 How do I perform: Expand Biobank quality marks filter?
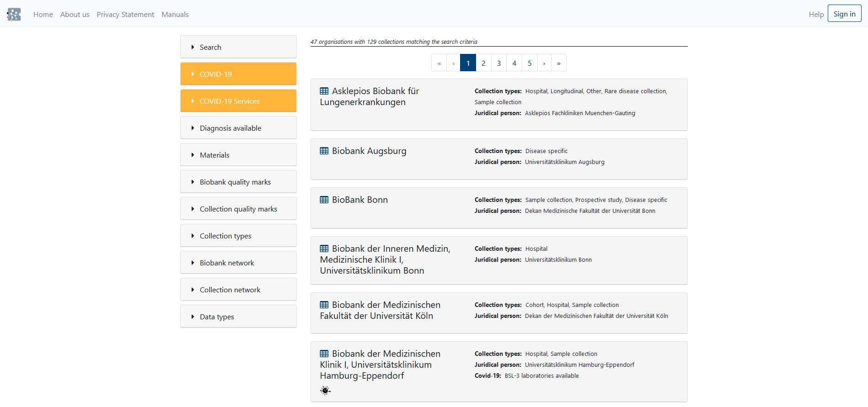click(238, 181)
